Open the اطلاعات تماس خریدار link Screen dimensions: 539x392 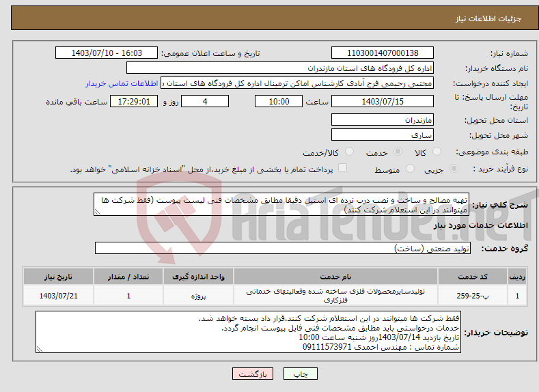coord(122,83)
